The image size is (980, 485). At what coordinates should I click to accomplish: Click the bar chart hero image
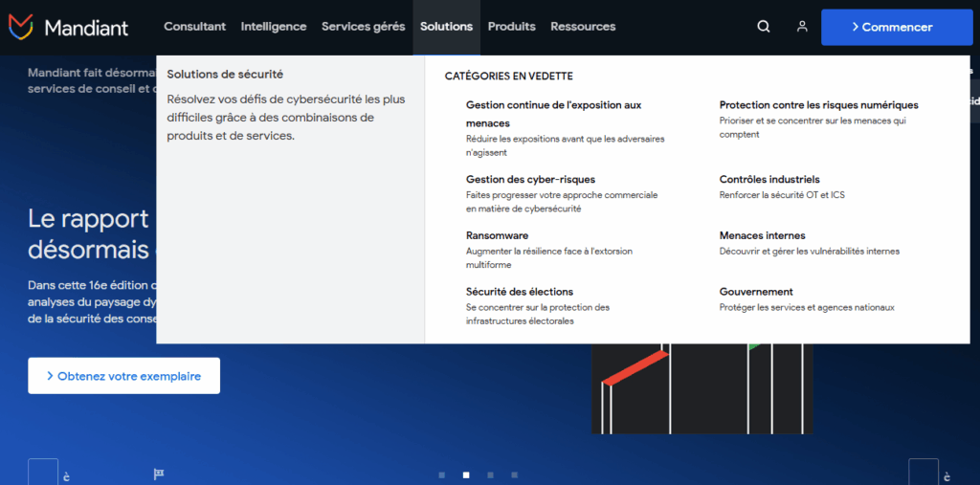coord(702,388)
